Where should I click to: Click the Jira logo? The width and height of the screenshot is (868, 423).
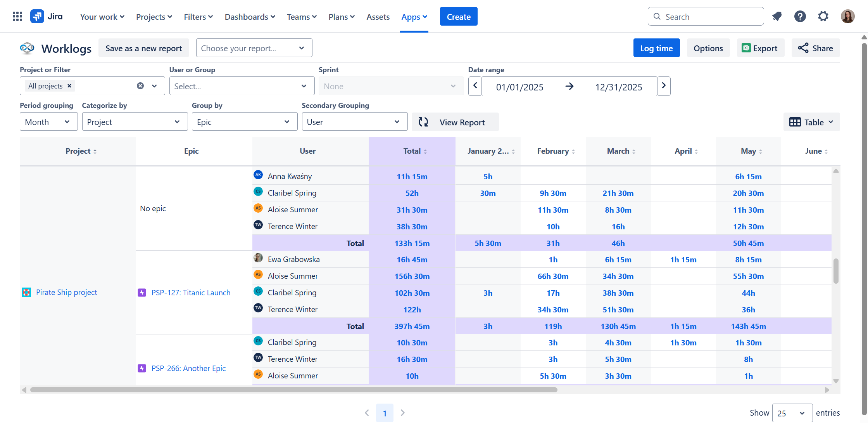(47, 16)
